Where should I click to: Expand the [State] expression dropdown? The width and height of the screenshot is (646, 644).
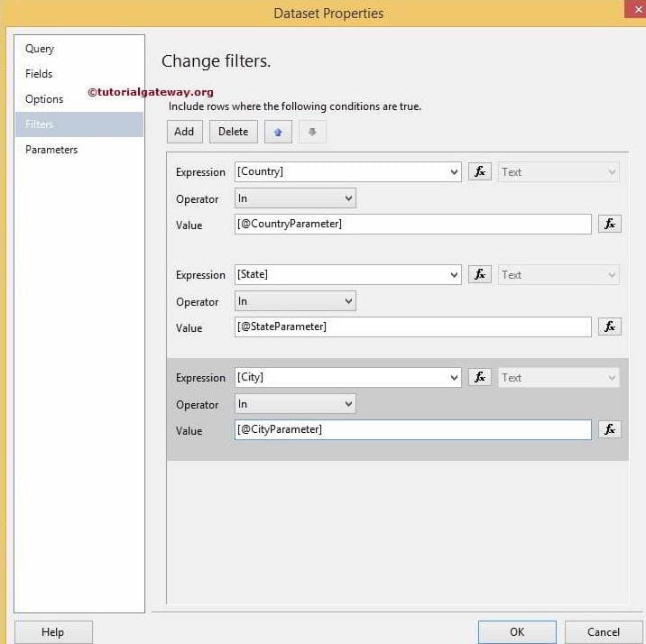[x=454, y=274]
